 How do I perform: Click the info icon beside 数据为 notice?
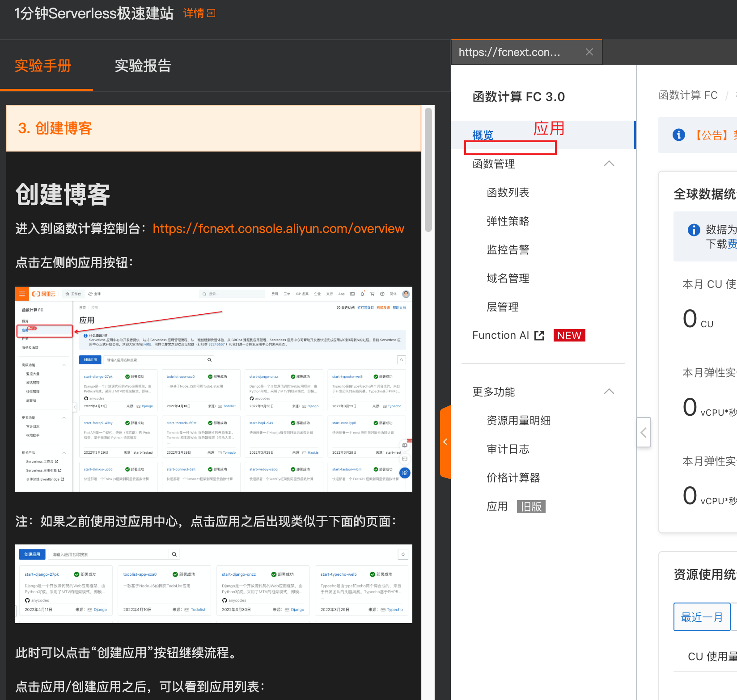point(694,230)
